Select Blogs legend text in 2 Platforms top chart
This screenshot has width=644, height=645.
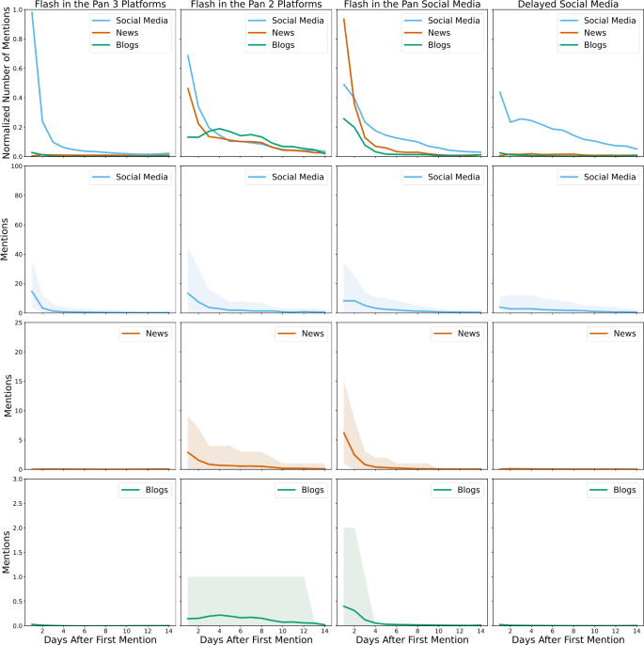tap(283, 45)
